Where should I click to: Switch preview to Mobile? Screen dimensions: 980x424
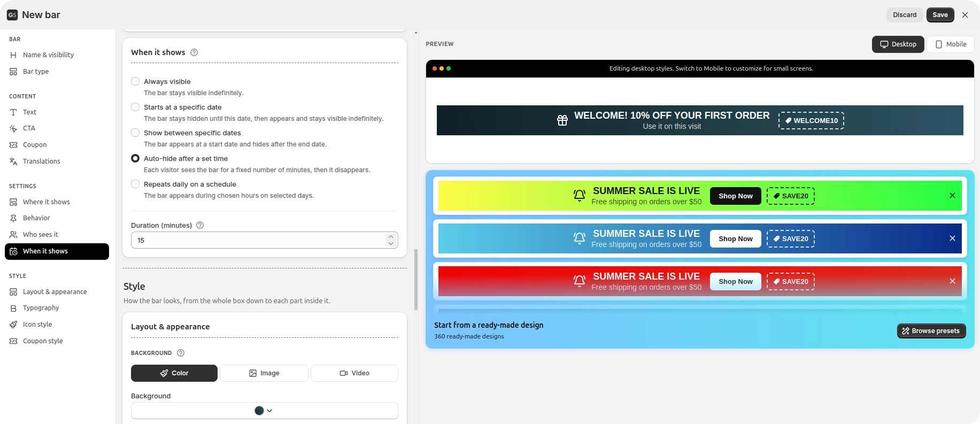click(x=951, y=44)
